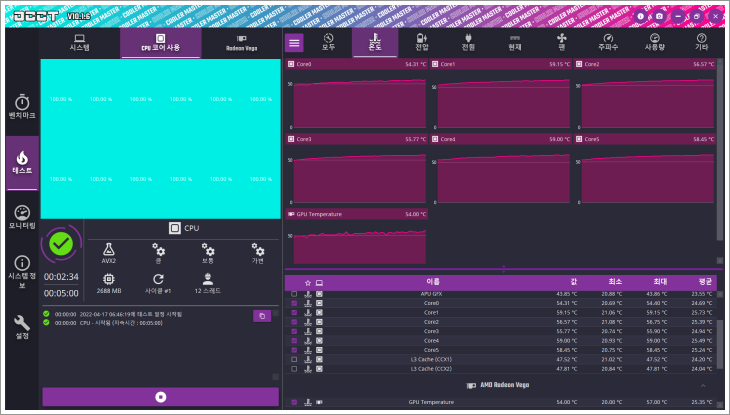Image resolution: width=730 pixels, height=415 pixels.
Task: Enable the L3 Cache (CCX1) checkbox
Action: coord(294,360)
